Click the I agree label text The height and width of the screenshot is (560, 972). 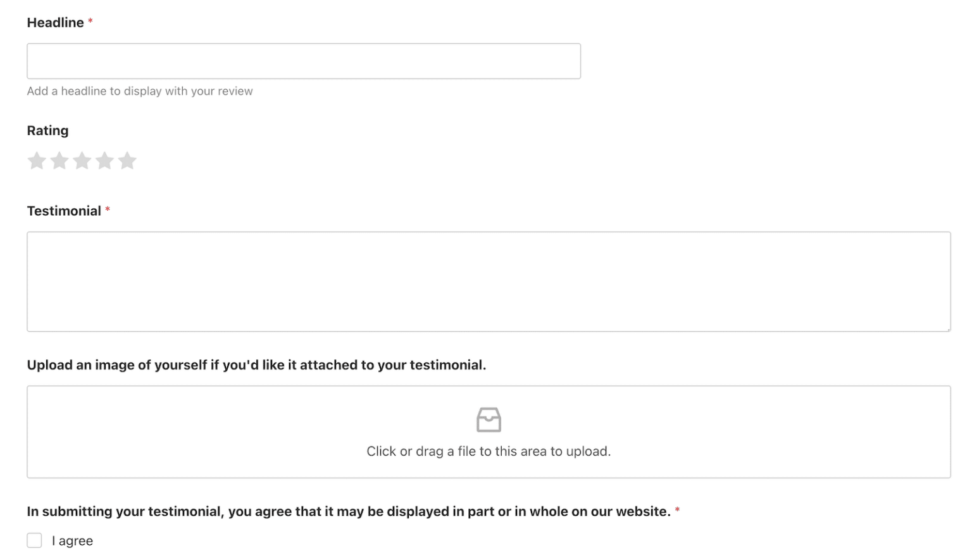pos(72,540)
